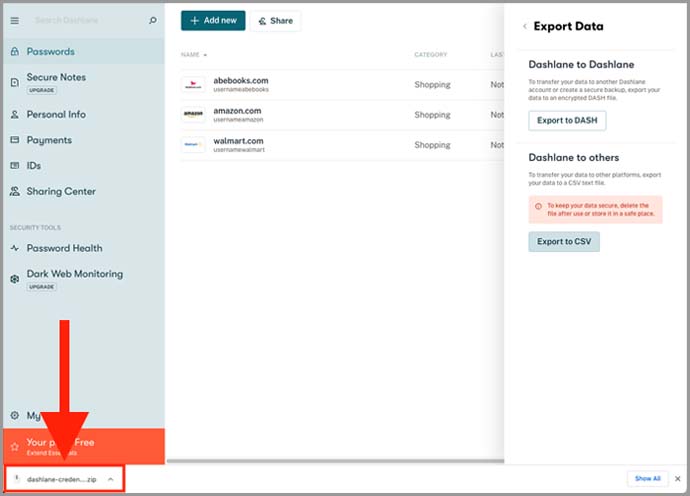This screenshot has height=496, width=690.
Task: Click Export to CSV button
Action: point(564,242)
